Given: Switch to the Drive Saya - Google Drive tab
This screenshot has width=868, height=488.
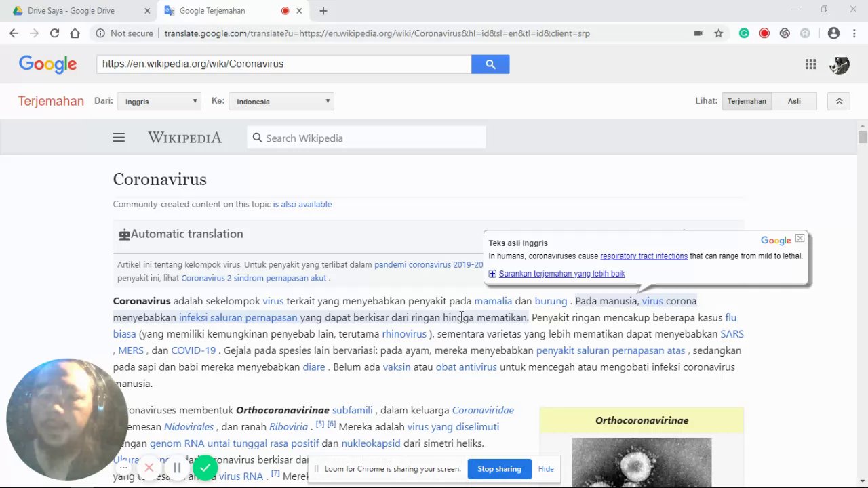Looking at the screenshot, I should tap(71, 11).
